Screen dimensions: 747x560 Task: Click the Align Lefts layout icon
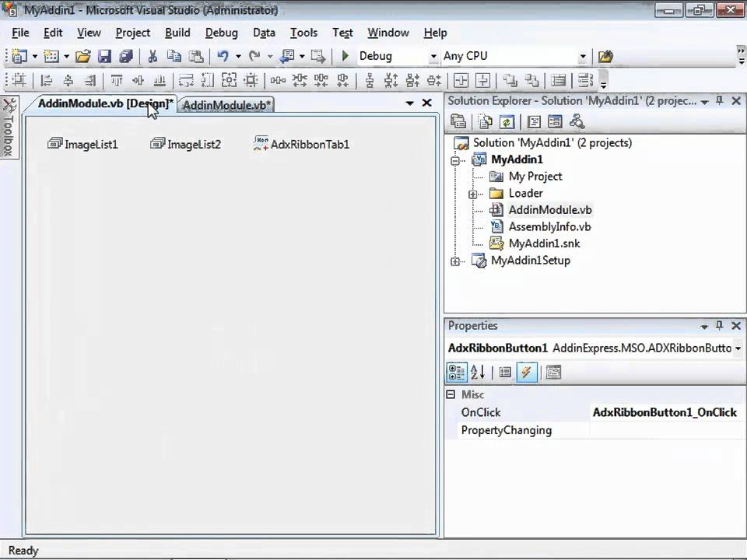pyautogui.click(x=46, y=80)
